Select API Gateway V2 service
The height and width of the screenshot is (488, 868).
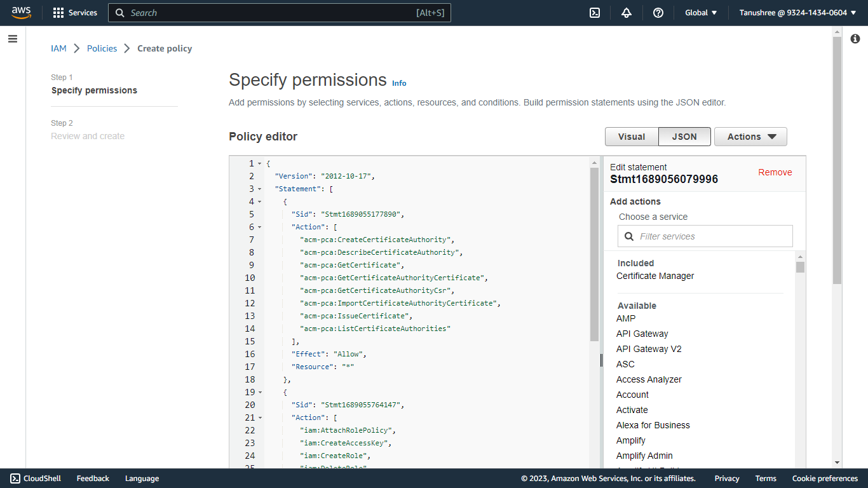tap(649, 349)
